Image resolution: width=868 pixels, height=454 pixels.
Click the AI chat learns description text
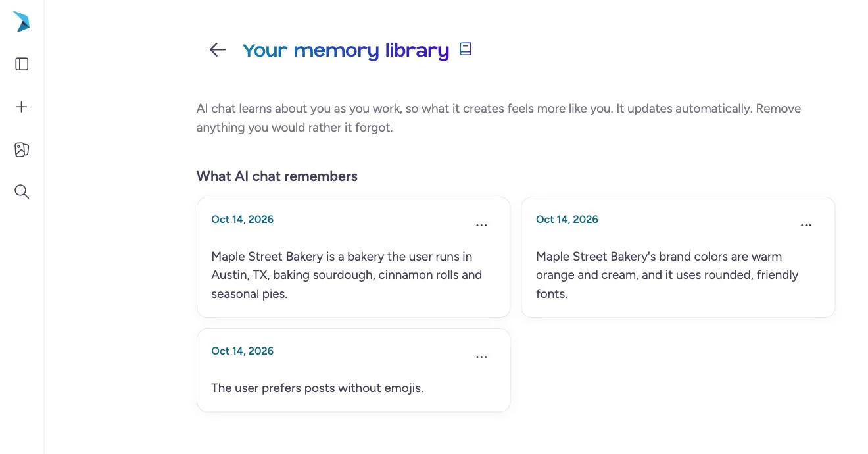[x=498, y=118]
